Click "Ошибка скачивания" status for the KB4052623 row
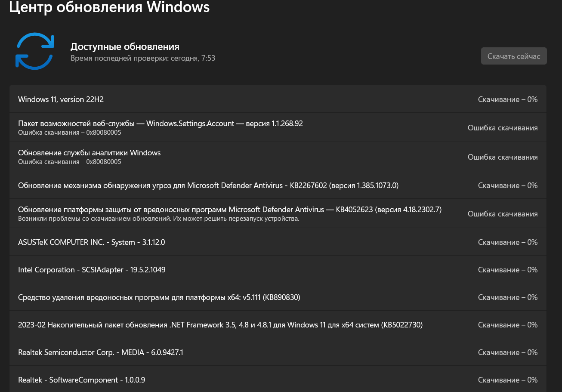The height and width of the screenshot is (392, 562). pyautogui.click(x=503, y=214)
